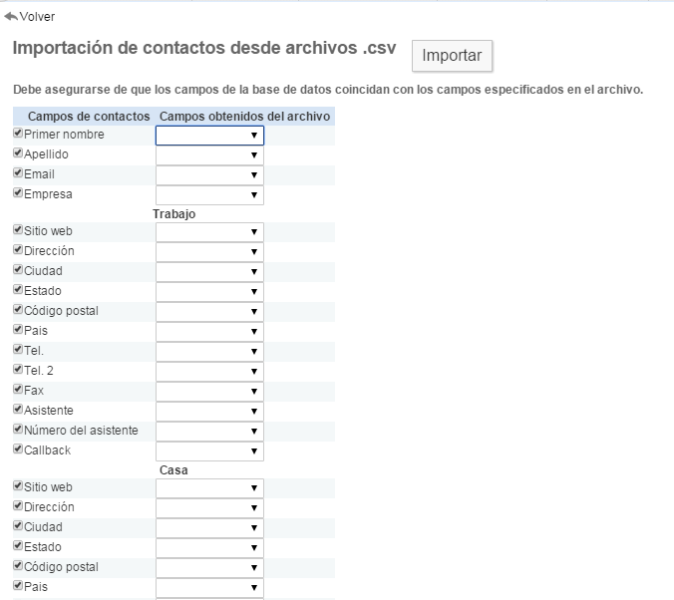
Task: Uncheck the Número del asistente checkbox
Action: tap(16, 430)
